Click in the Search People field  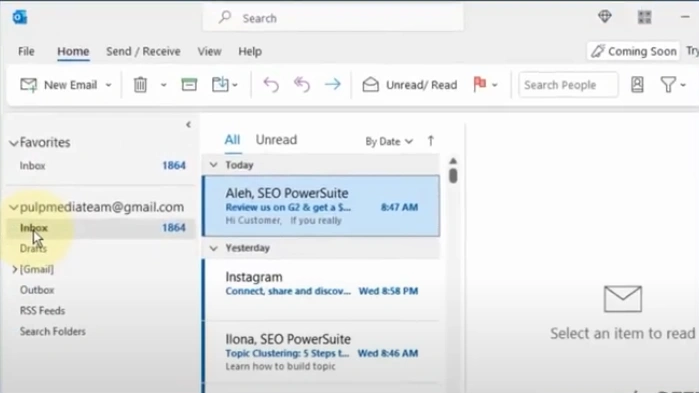(x=568, y=85)
